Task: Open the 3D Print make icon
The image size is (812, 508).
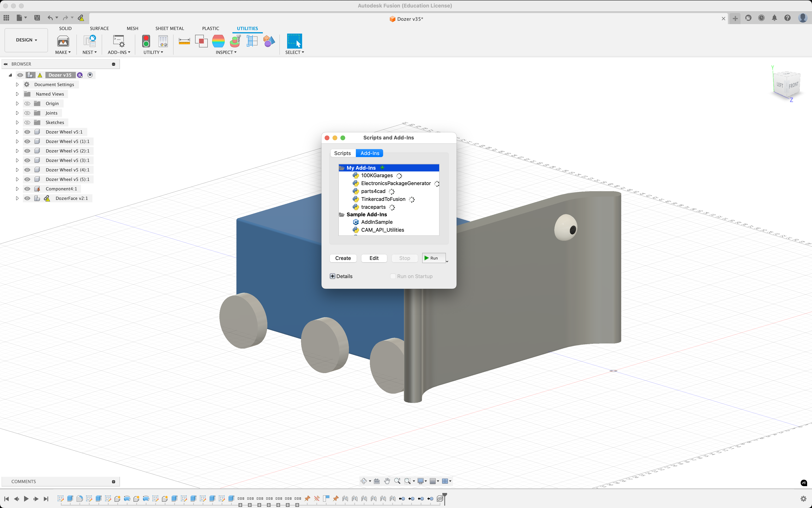Action: pyautogui.click(x=63, y=41)
